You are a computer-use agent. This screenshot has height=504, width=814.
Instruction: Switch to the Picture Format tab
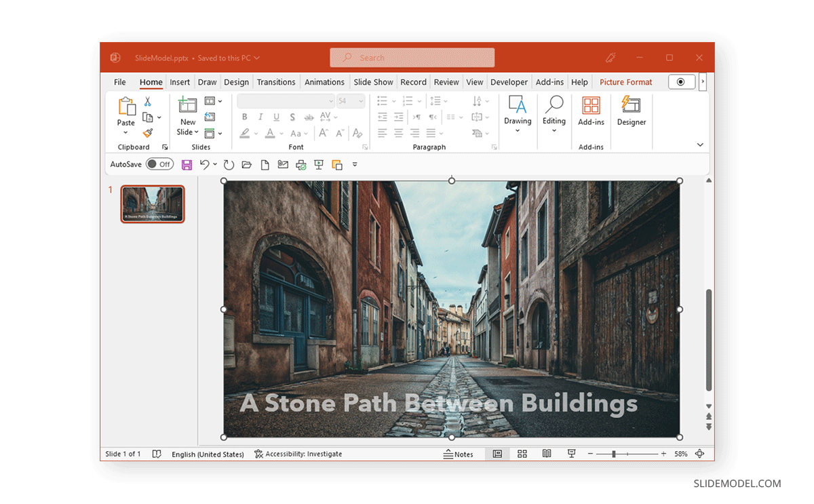pos(625,81)
